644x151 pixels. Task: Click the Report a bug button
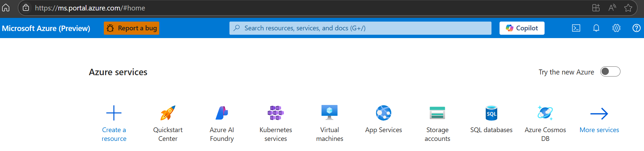tap(131, 28)
